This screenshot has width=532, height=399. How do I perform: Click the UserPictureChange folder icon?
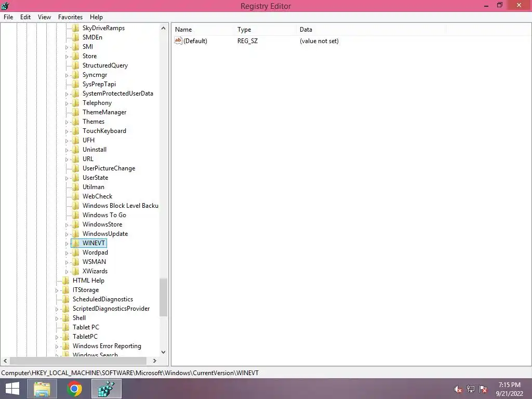[76, 168]
